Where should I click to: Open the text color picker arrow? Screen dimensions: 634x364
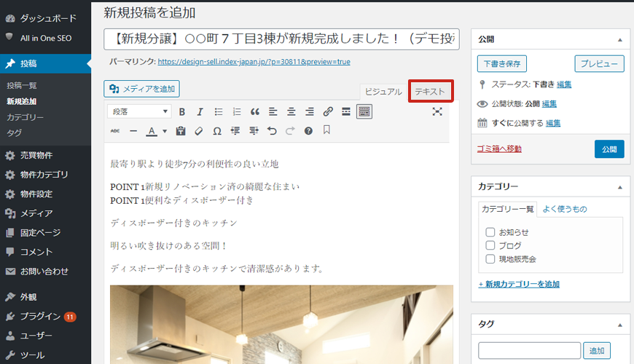165,132
